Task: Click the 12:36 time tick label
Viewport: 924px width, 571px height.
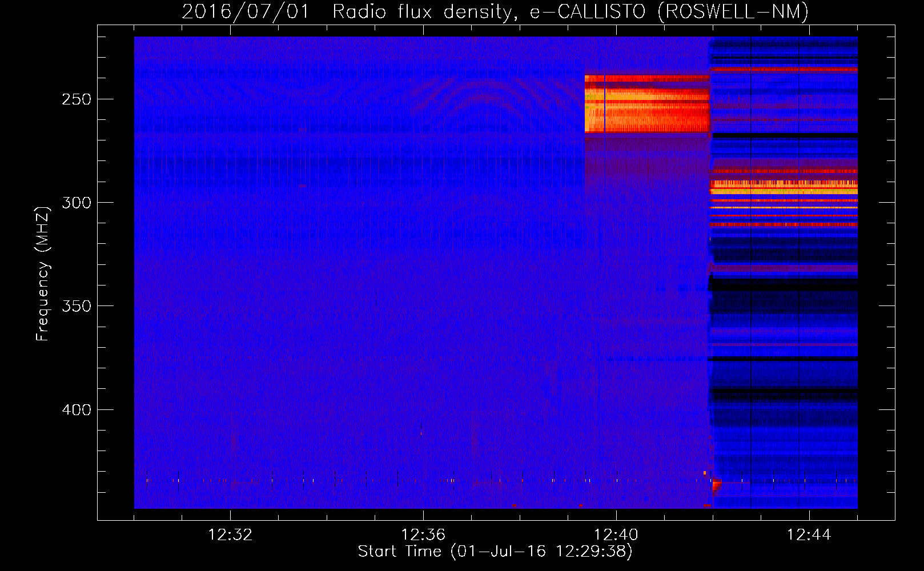Action: 423,535
